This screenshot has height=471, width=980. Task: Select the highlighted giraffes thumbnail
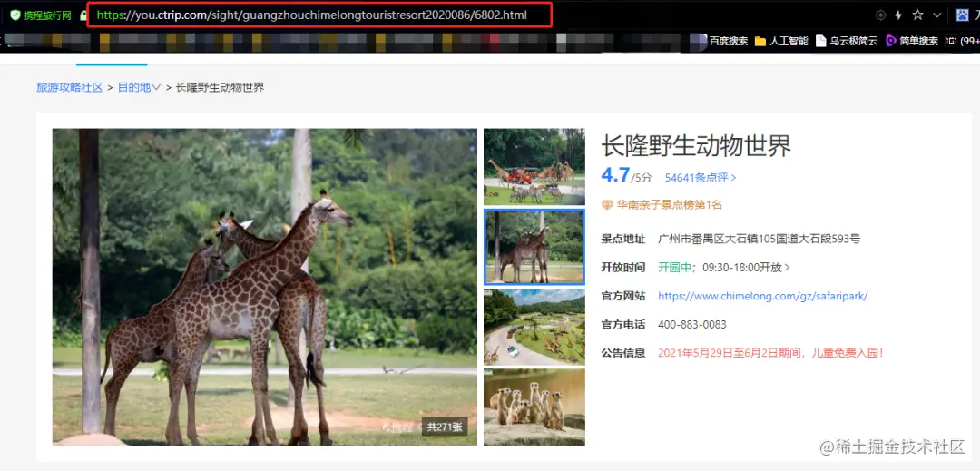534,247
